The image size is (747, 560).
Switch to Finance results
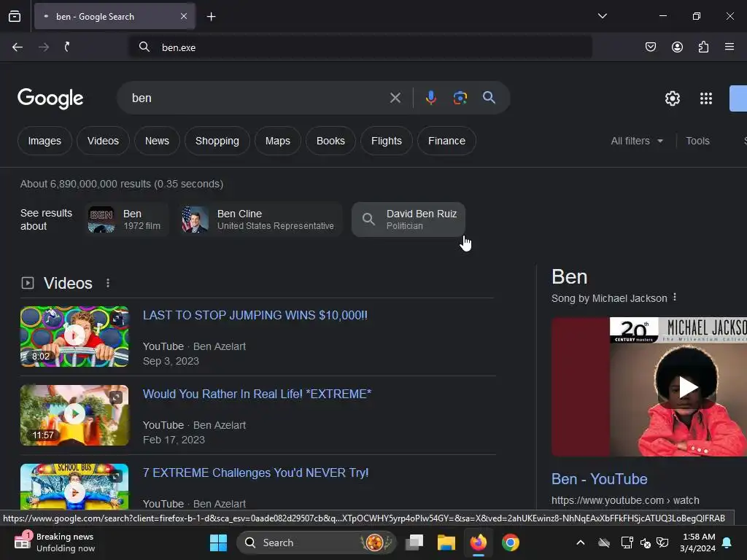447,141
